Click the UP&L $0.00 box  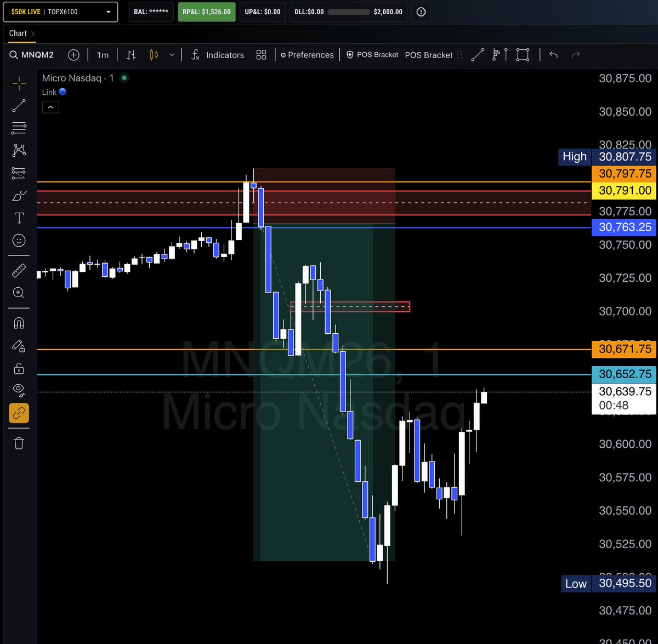click(263, 12)
